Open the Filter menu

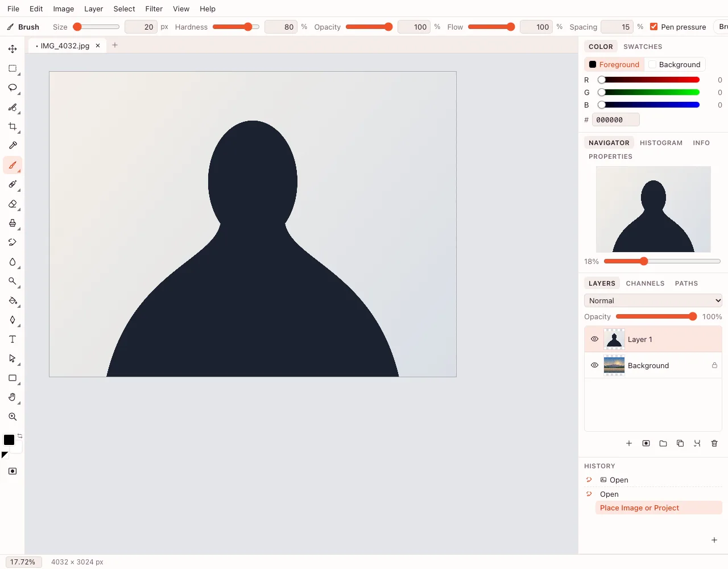tap(154, 9)
